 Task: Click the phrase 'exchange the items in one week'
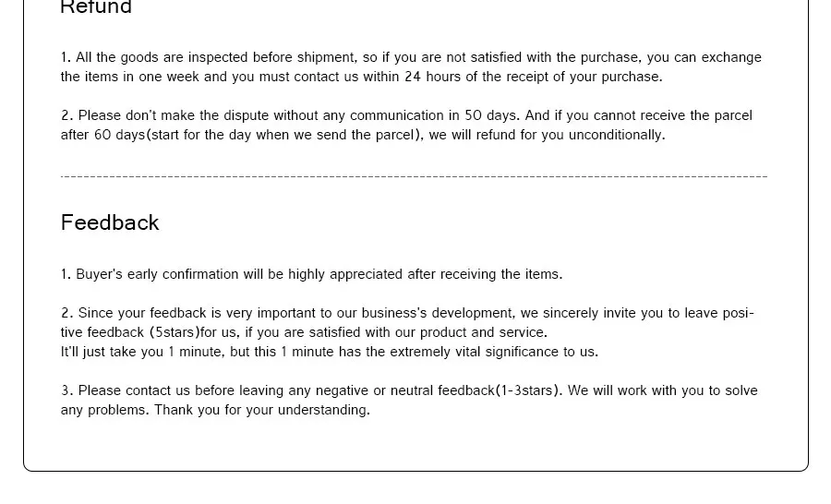[x=411, y=66]
